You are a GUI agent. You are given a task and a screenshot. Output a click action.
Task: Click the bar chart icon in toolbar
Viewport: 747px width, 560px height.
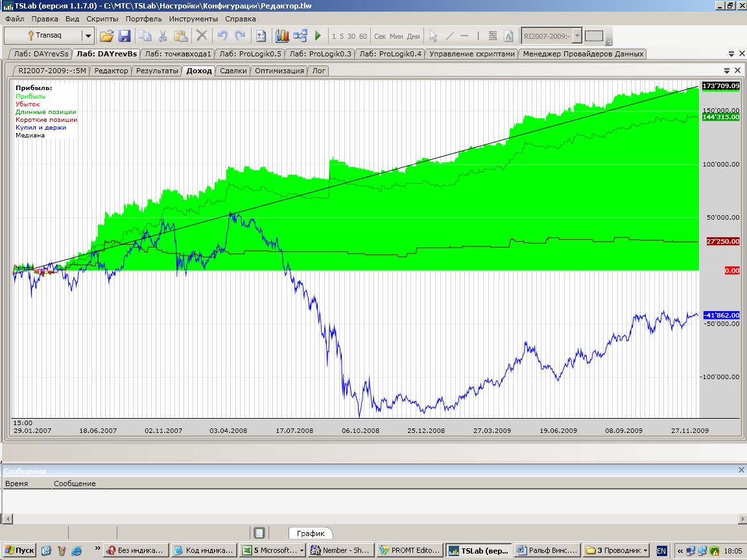[x=282, y=36]
